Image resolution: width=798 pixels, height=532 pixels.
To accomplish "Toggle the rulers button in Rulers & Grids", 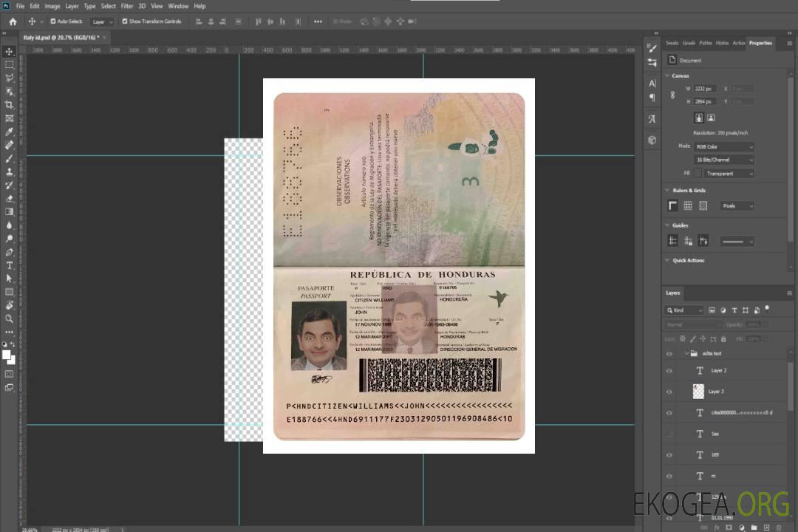I will point(672,205).
